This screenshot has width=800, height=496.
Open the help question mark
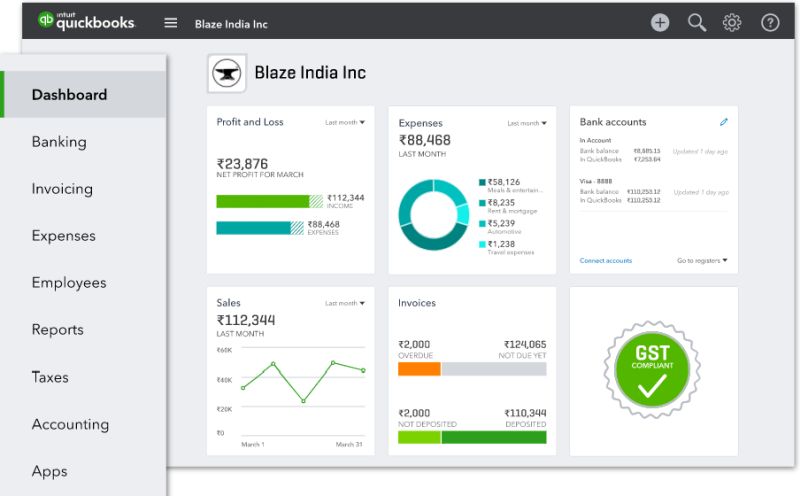pos(770,22)
